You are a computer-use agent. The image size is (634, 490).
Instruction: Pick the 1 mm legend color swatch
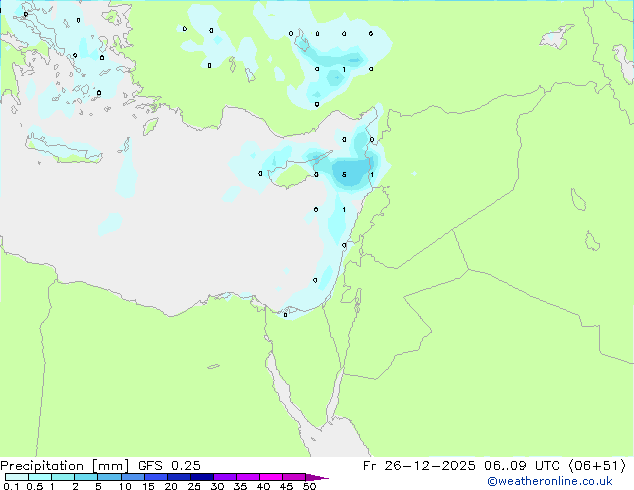(x=63, y=477)
